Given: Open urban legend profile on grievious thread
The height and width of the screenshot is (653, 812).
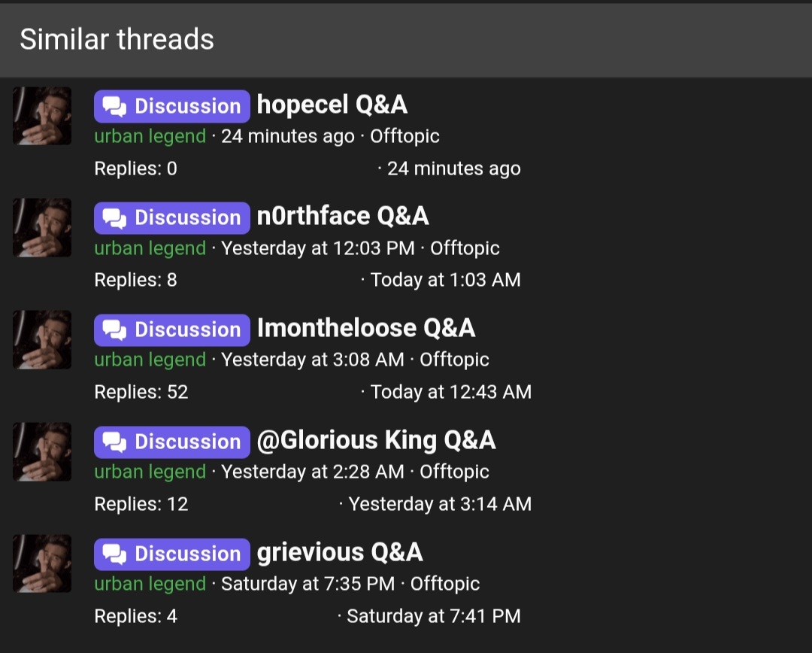Looking at the screenshot, I should pos(150,584).
